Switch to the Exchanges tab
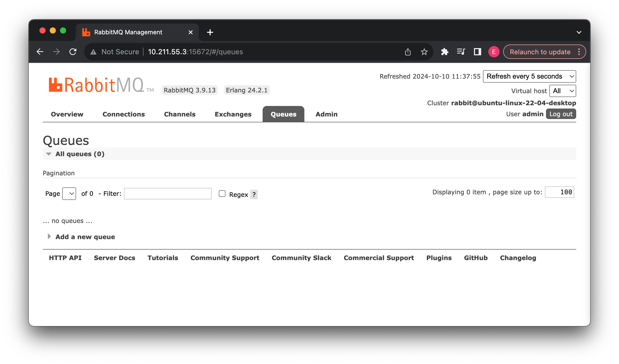 pyautogui.click(x=233, y=114)
